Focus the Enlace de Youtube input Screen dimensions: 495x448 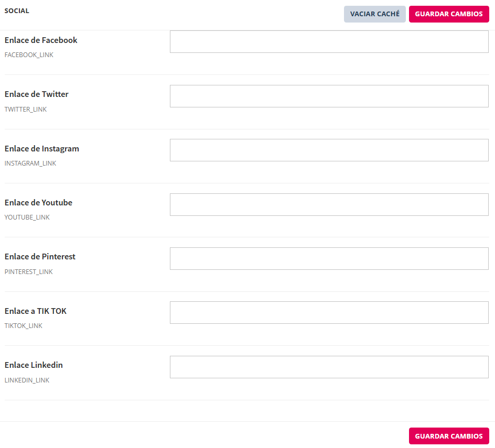tap(329, 204)
